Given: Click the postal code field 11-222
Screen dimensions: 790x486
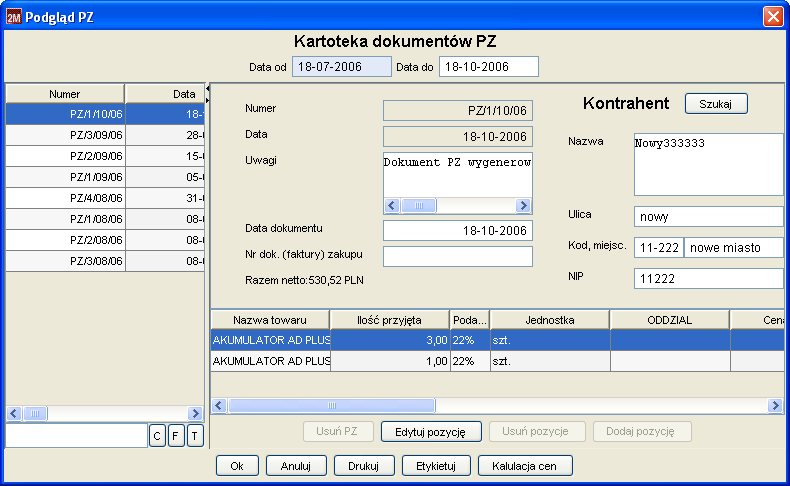Looking at the screenshot, I should [x=659, y=248].
